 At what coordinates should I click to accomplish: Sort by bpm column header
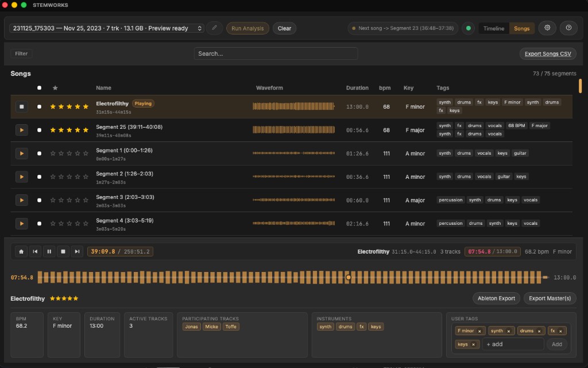point(385,88)
